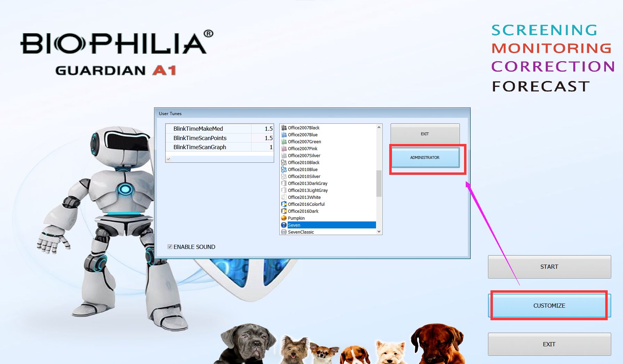This screenshot has width=623, height=364.
Task: Open the CUSTOMIZE panel
Action: (x=549, y=306)
